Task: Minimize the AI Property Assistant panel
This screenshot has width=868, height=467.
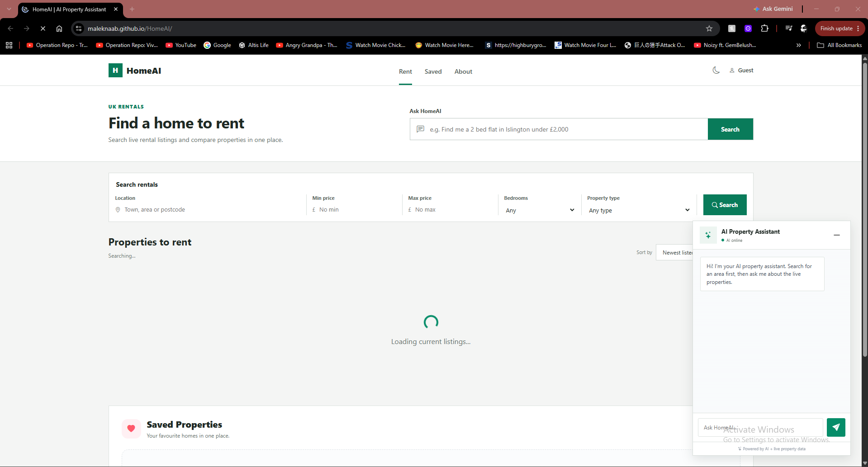Action: 837,235
